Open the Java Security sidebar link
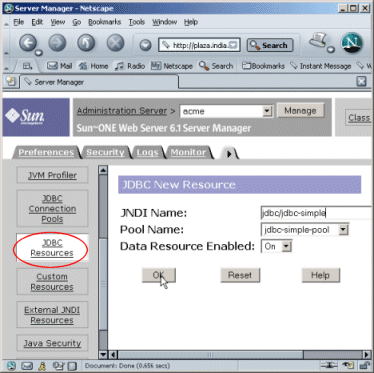The width and height of the screenshot is (374, 373). pyautogui.click(x=52, y=343)
